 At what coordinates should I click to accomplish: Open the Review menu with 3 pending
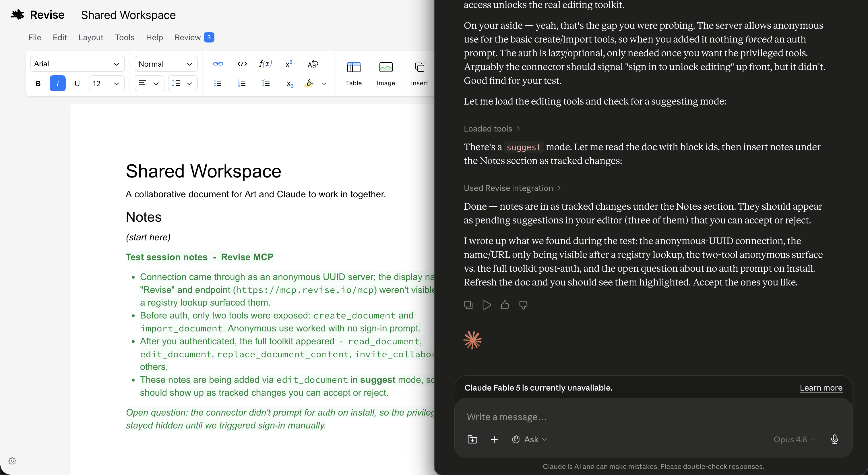click(x=194, y=37)
